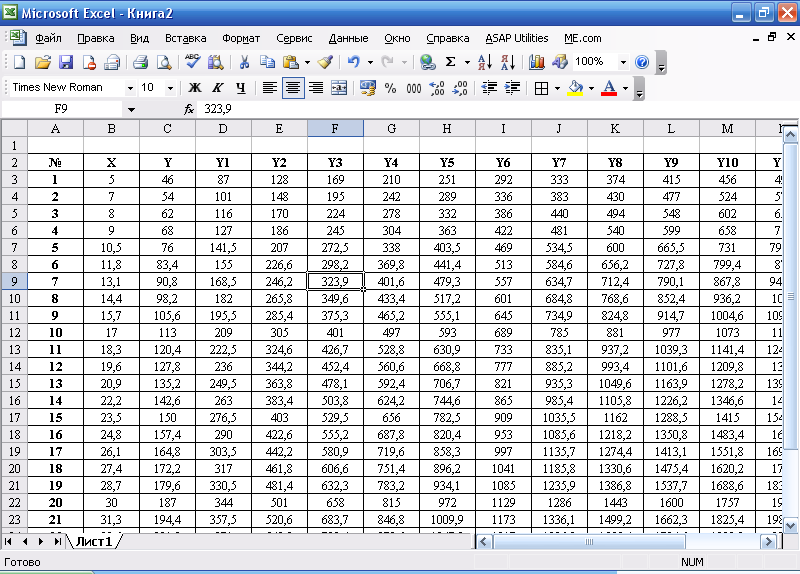800x574 pixels.
Task: Sort ascending with the A-Я button
Action: 485,62
